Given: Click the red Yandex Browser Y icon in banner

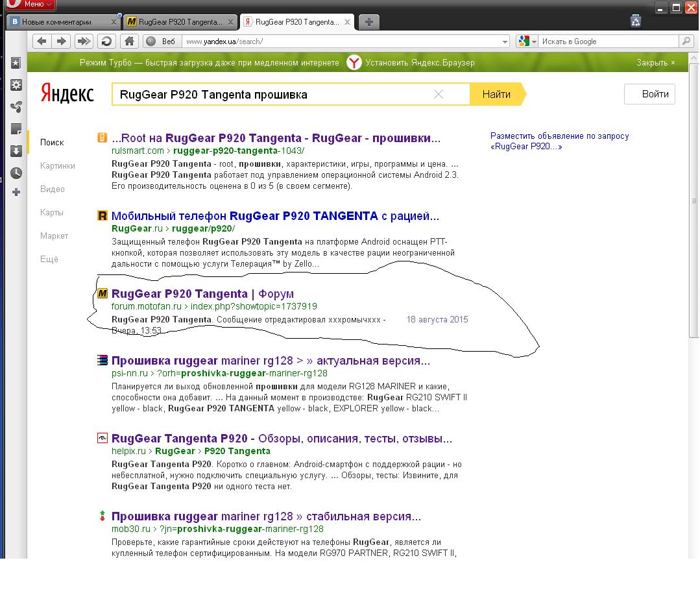Looking at the screenshot, I should click(354, 62).
